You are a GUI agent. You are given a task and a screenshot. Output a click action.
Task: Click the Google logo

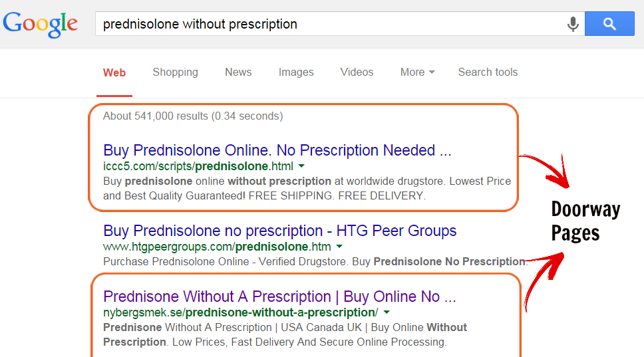pyautogui.click(x=41, y=24)
